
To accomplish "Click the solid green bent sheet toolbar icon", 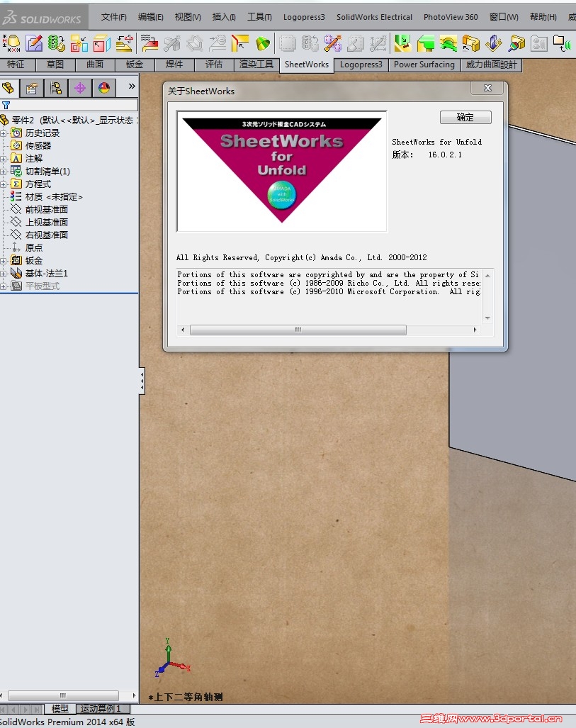I will [x=425, y=44].
